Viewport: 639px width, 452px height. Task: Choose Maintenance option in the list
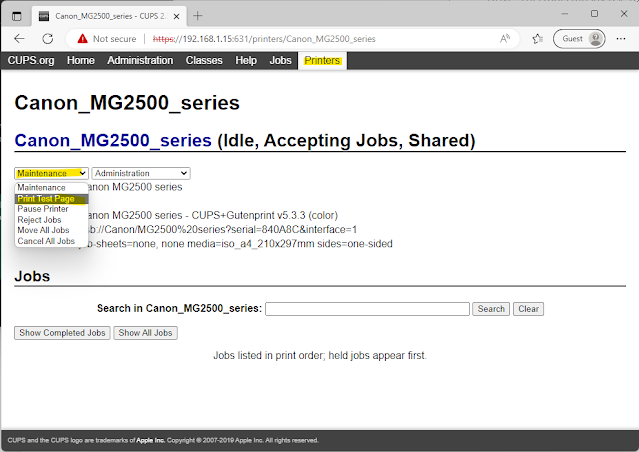coord(51,187)
